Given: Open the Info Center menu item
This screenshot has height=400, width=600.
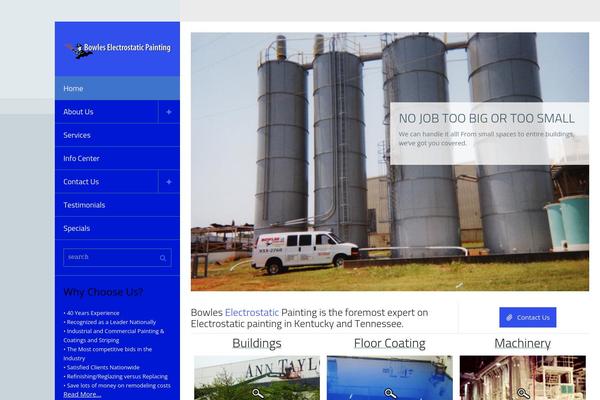Looking at the screenshot, I should click(x=117, y=158).
